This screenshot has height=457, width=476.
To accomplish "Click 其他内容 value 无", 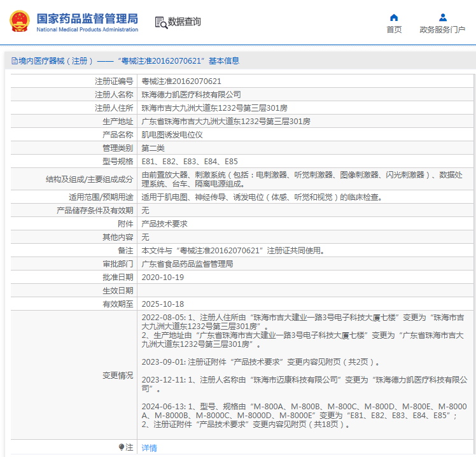I will pyautogui.click(x=146, y=237).
